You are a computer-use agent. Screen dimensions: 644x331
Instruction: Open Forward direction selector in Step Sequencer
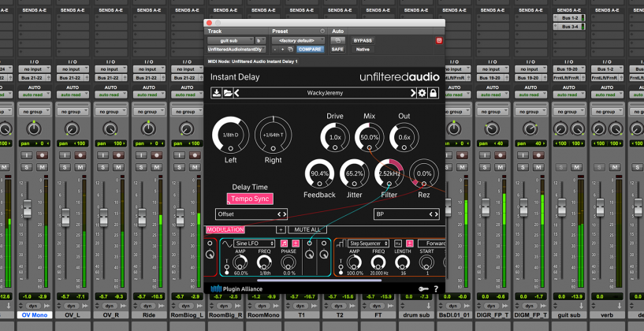click(432, 244)
